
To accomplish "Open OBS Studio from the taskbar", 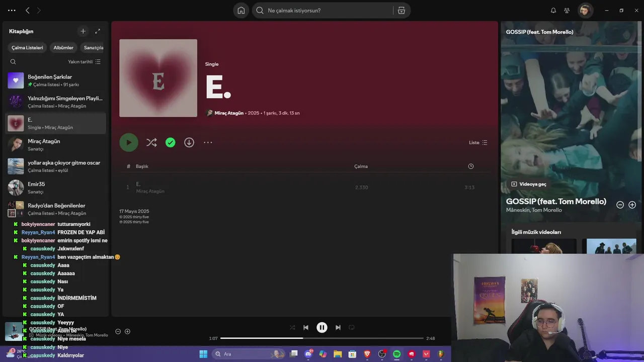I will coord(382,354).
